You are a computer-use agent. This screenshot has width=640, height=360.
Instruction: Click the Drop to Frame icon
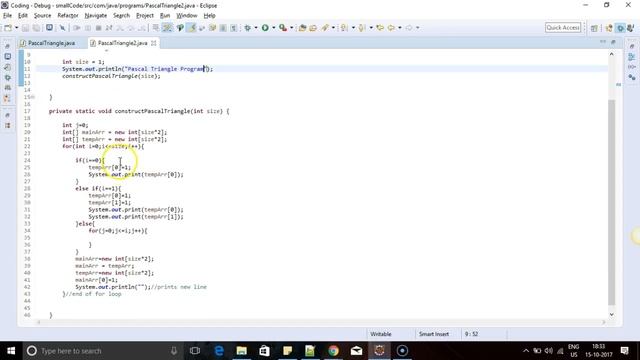pos(156,28)
